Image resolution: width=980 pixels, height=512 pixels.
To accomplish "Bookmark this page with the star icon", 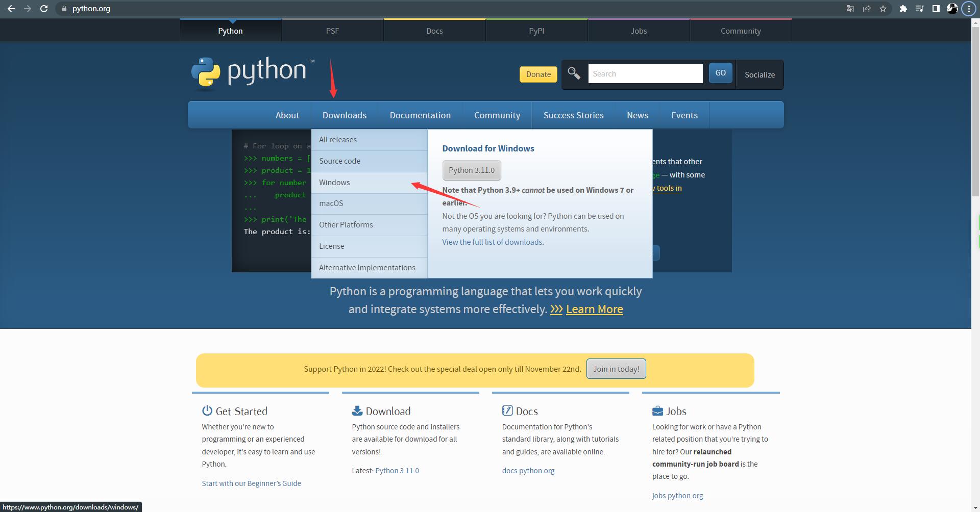I will tap(883, 9).
